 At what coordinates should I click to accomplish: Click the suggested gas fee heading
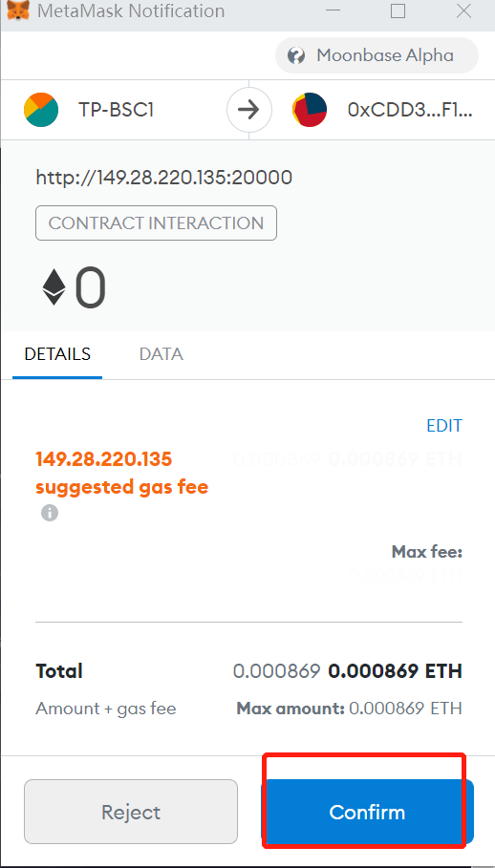pos(121,473)
